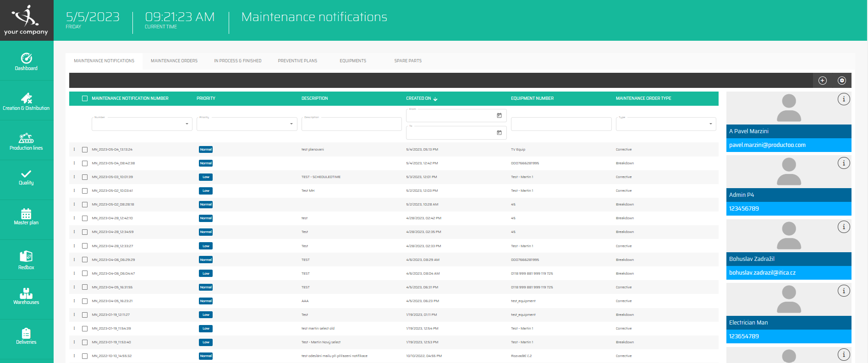Open the Preventive Plans tab

coord(297,61)
